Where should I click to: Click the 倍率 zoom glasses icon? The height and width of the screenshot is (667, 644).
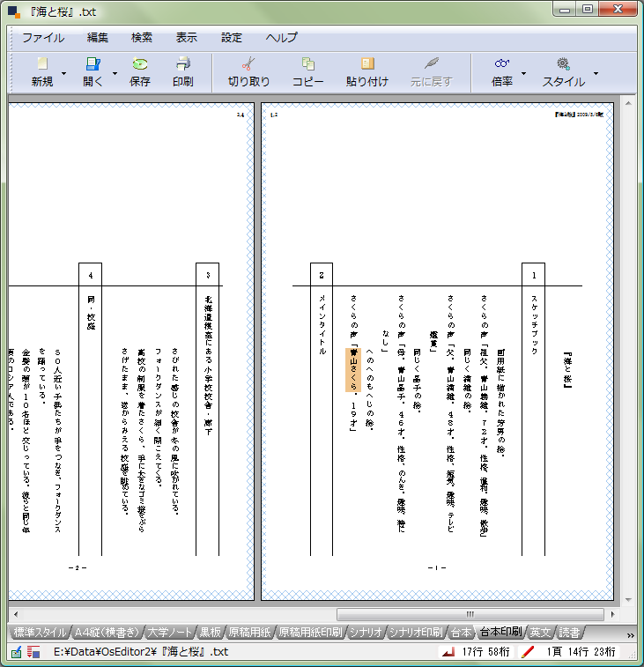(x=502, y=63)
